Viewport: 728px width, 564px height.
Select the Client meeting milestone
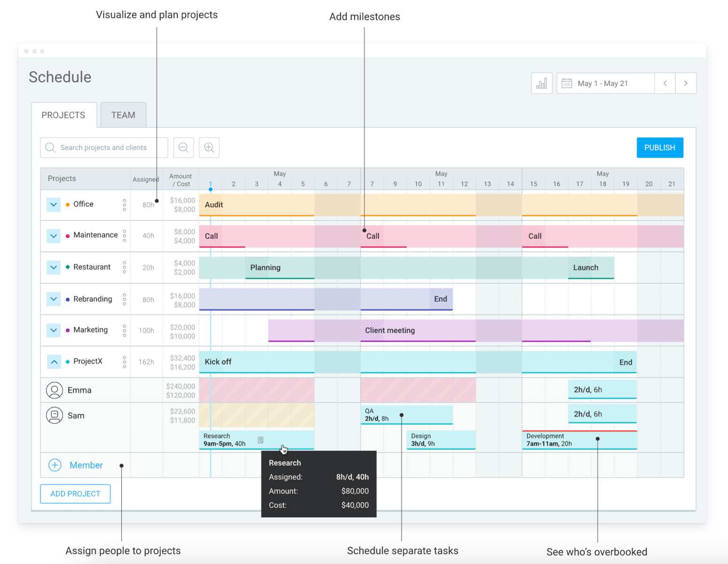coord(390,330)
